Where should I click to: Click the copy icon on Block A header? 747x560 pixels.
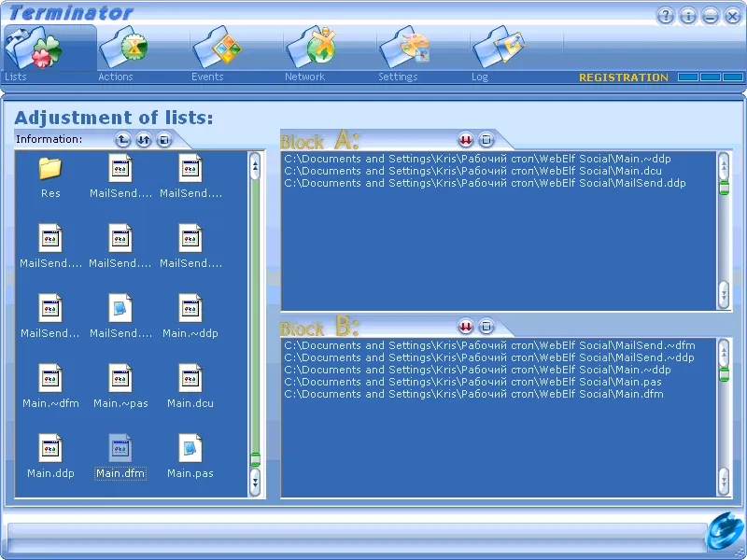[x=486, y=140]
